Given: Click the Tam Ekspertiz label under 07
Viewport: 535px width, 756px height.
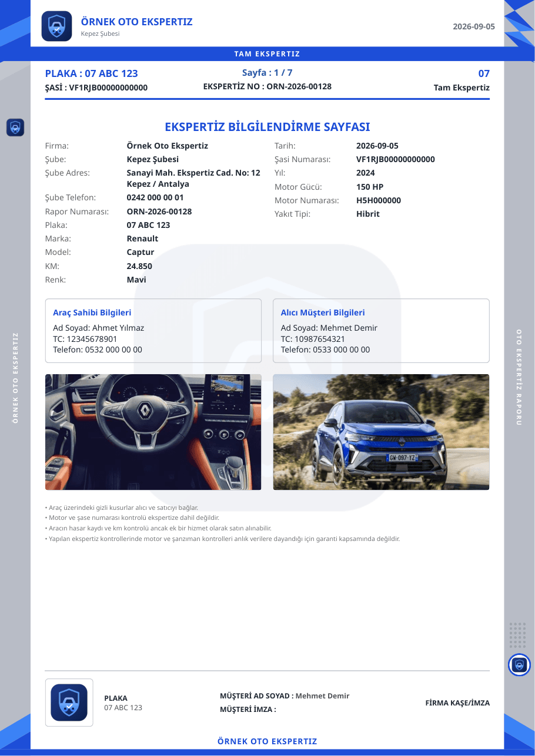Looking at the screenshot, I should click(462, 88).
